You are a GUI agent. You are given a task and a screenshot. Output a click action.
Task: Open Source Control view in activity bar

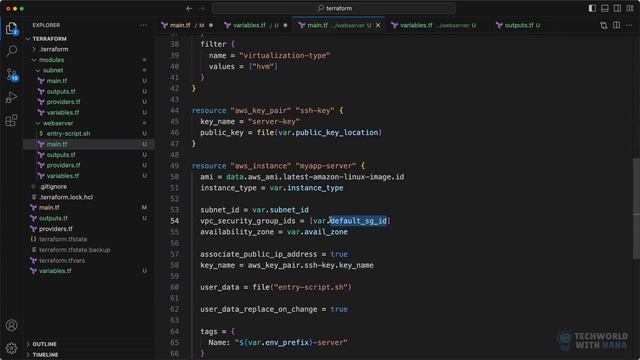click(x=11, y=74)
